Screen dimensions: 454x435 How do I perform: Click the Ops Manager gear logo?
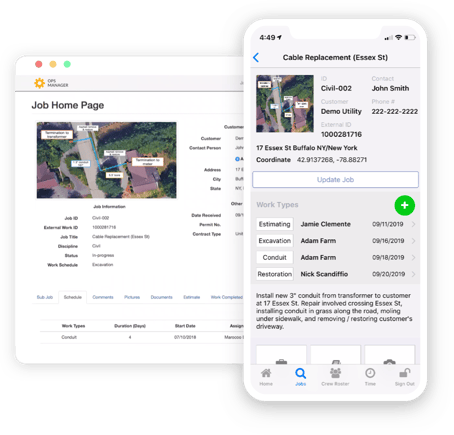(39, 83)
